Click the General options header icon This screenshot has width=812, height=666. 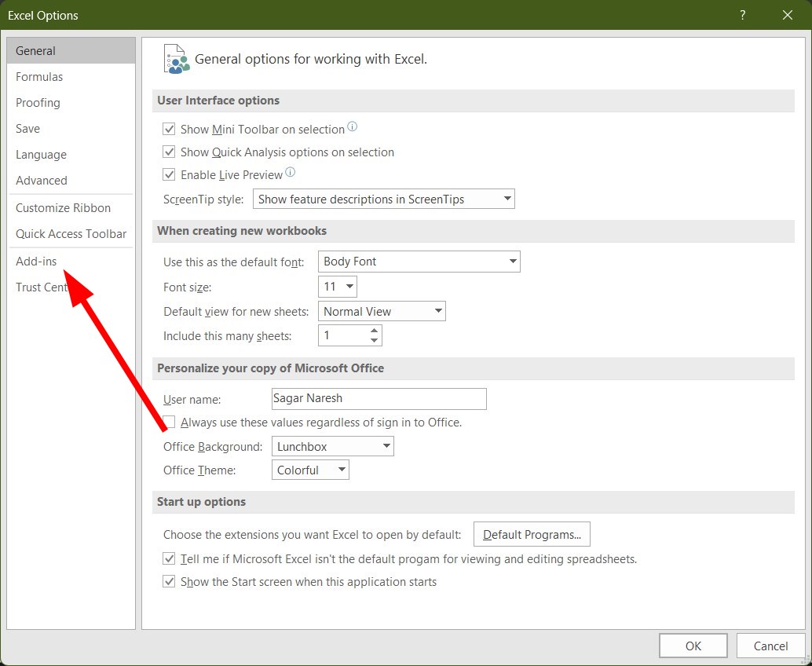coord(176,59)
